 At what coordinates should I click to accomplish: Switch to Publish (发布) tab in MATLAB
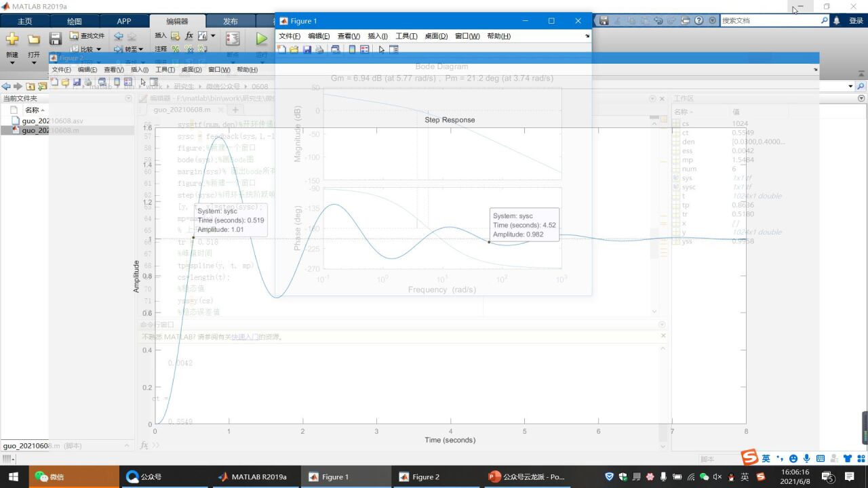coord(231,21)
